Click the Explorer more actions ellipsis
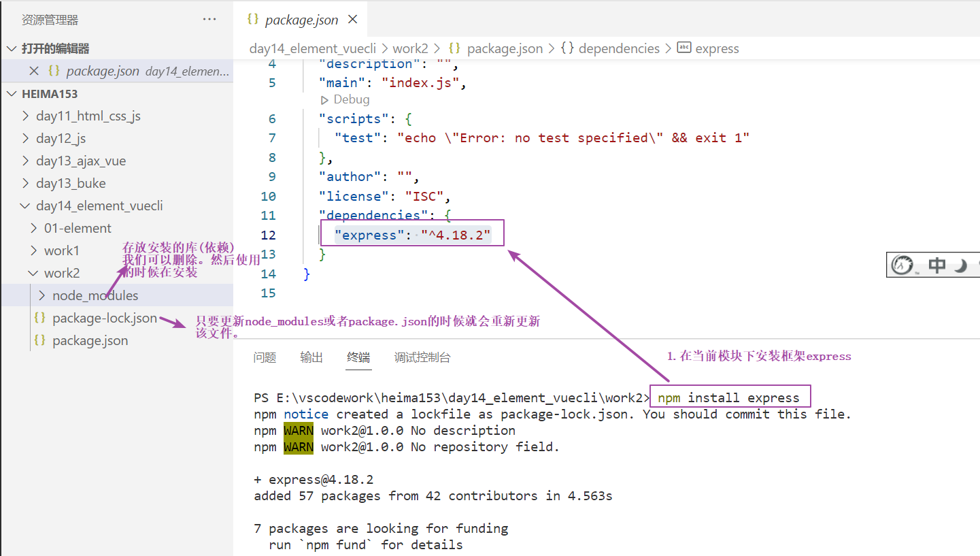 pyautogui.click(x=209, y=20)
